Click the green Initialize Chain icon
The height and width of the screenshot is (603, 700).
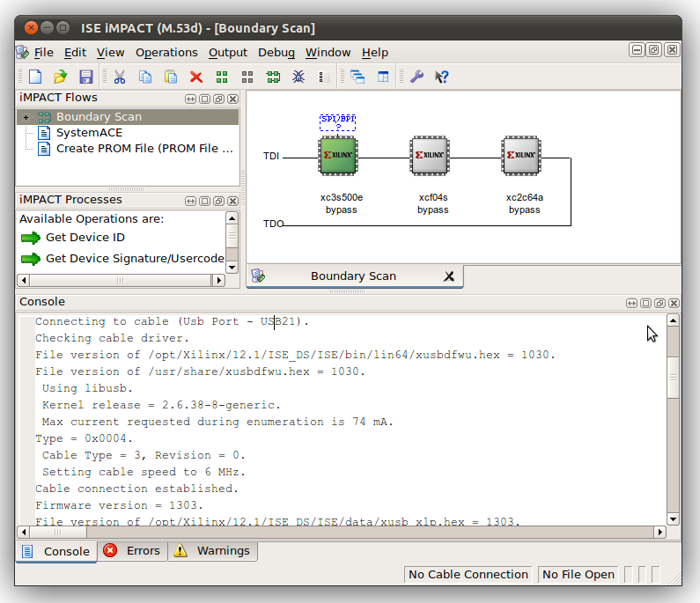[222, 77]
